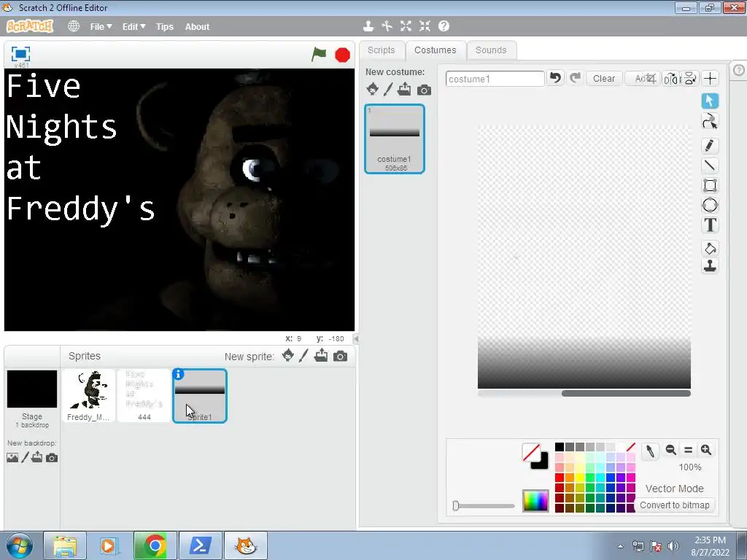Paint a new costume
This screenshot has height=560, width=747.
(388, 89)
